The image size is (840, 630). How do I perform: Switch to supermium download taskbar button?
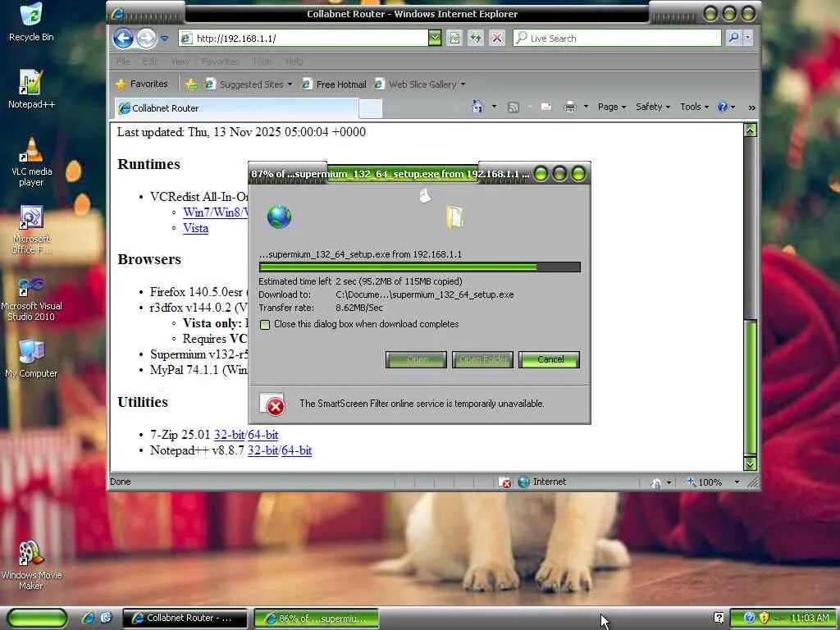coord(316,619)
